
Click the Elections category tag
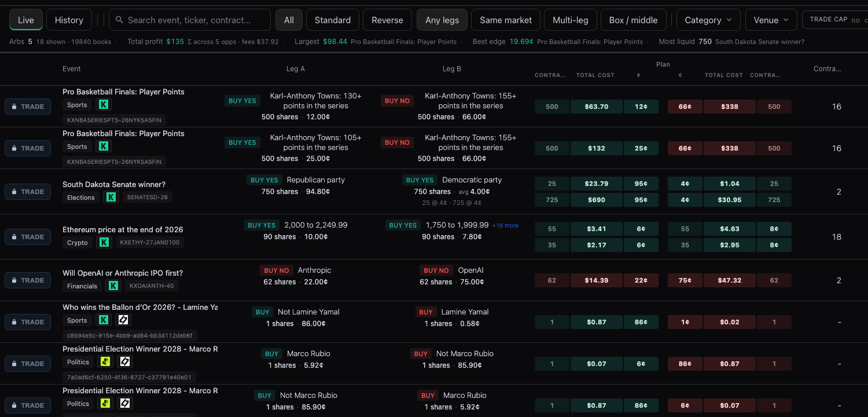click(81, 197)
